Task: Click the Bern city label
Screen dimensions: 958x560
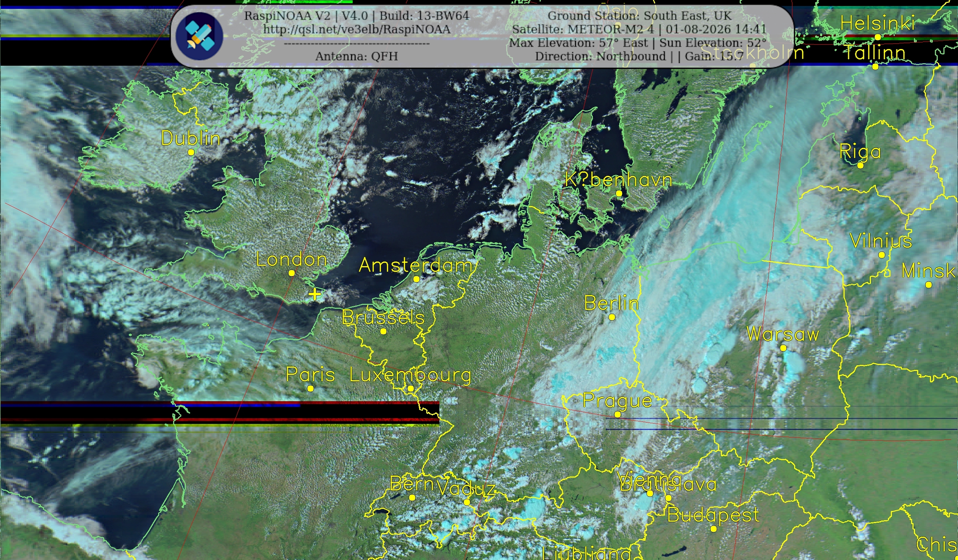Action: pos(412,484)
